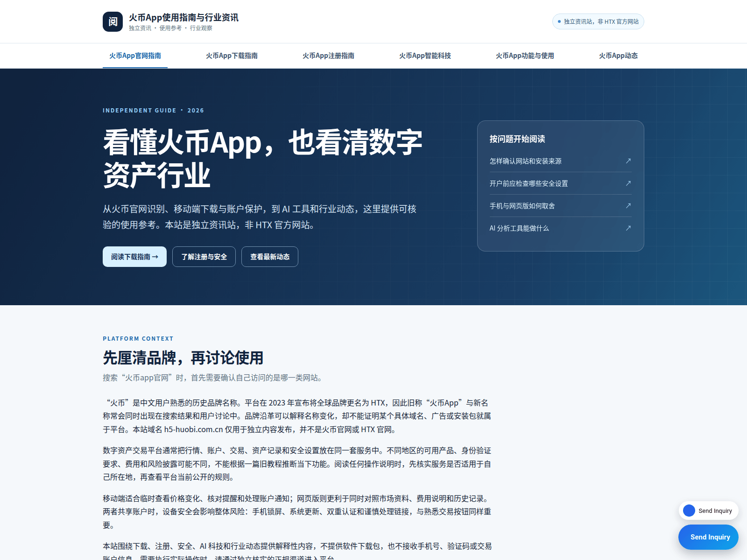
Task: Click the arrow beside 手机与网页版如何取舍
Action: (628, 206)
